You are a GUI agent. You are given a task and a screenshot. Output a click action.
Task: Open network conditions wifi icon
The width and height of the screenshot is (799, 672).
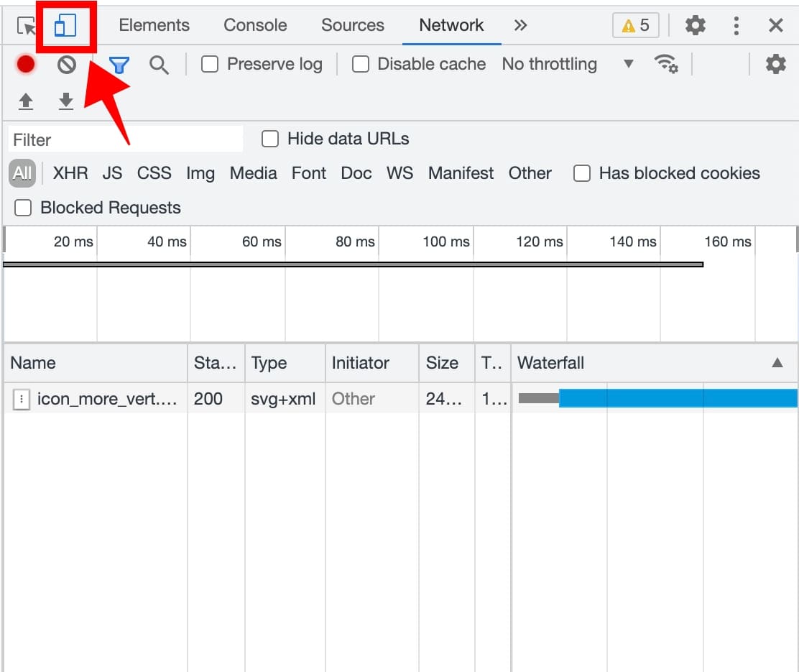point(666,65)
